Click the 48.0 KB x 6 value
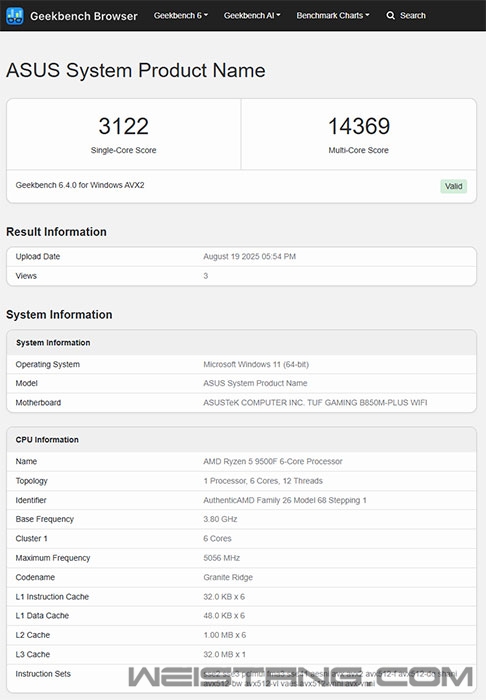This screenshot has width=486, height=700. click(x=224, y=616)
